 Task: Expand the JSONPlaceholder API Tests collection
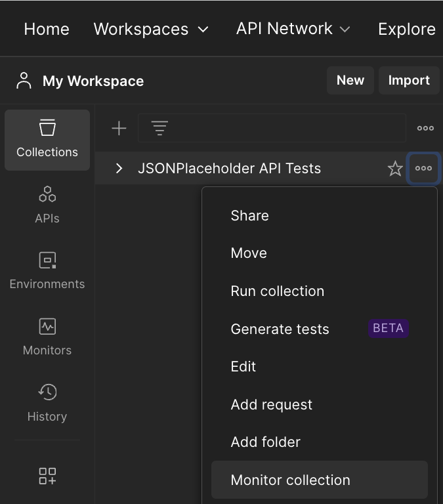119,169
